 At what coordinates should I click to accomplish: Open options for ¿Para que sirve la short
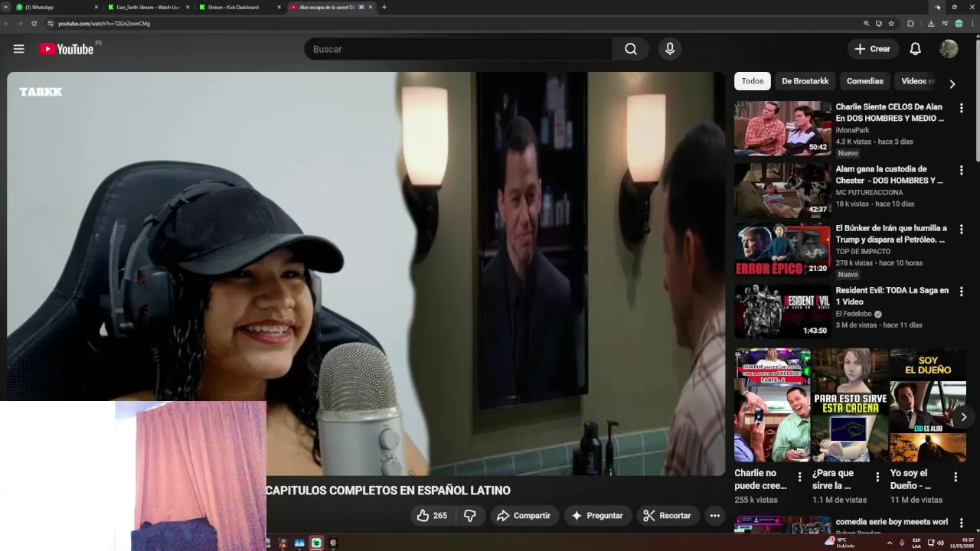pos(877,477)
